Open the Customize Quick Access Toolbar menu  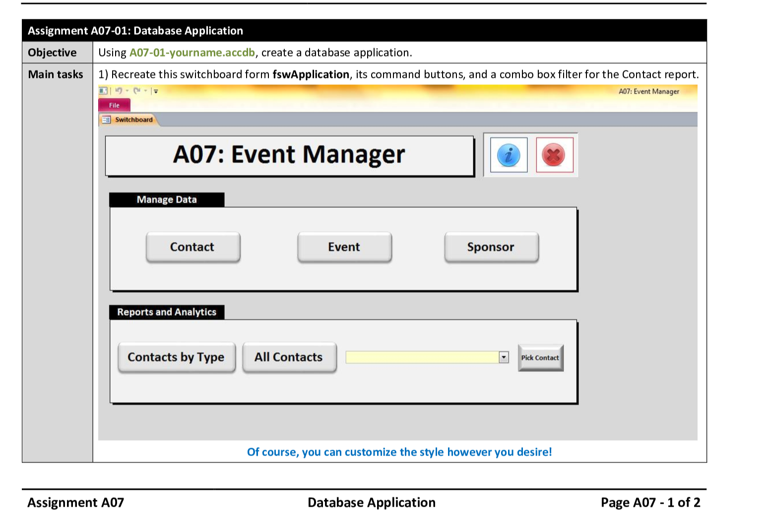pos(156,91)
